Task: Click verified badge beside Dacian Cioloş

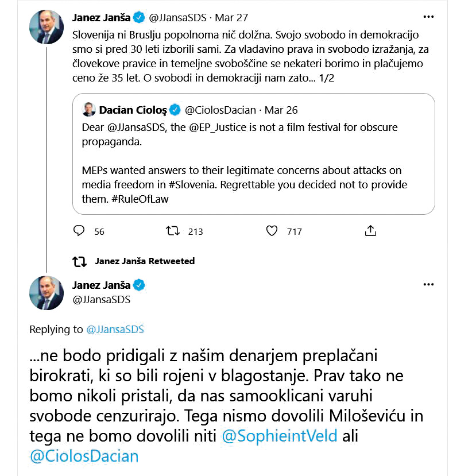Action: click(175, 109)
